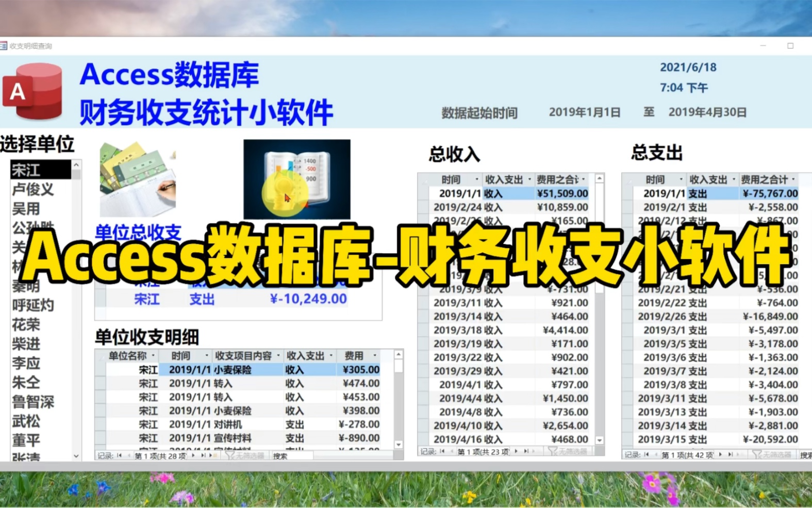Click down arrow of unit list scrollbar
This screenshot has width=812, height=508.
click(76, 456)
